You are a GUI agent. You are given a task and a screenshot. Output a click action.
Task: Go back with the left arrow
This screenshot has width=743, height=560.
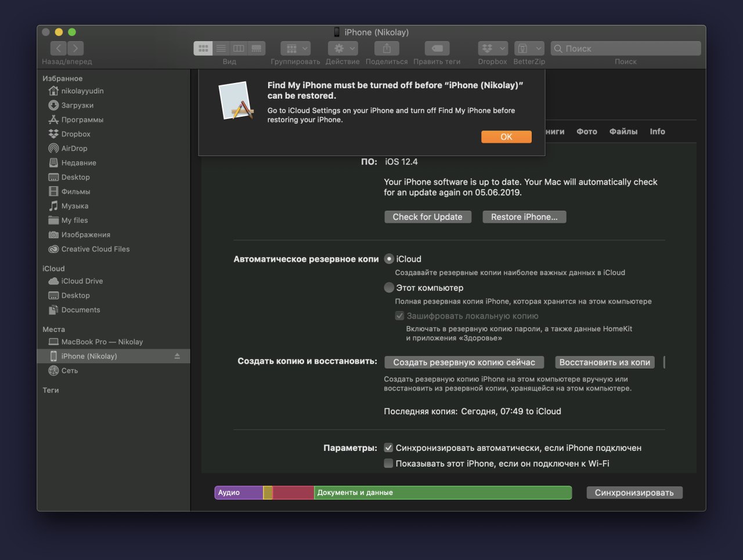tap(59, 48)
